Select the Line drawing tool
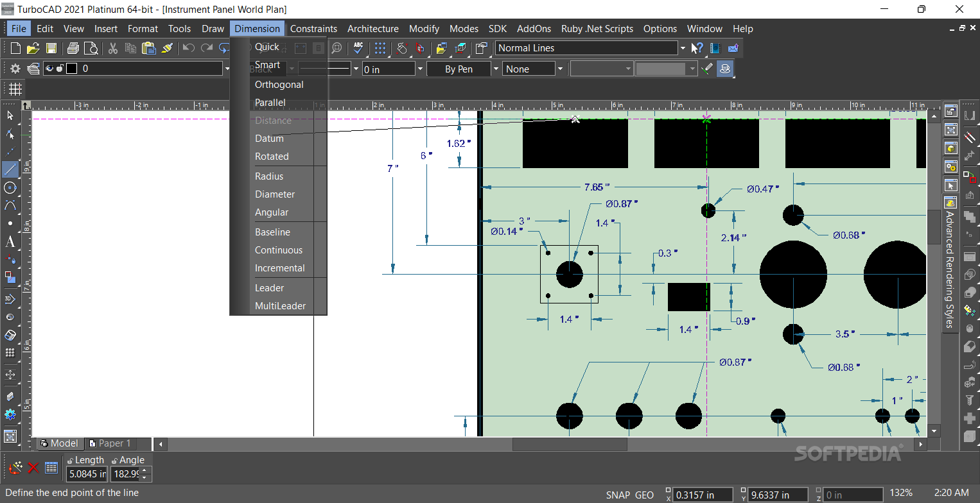980x503 pixels. coord(10,169)
